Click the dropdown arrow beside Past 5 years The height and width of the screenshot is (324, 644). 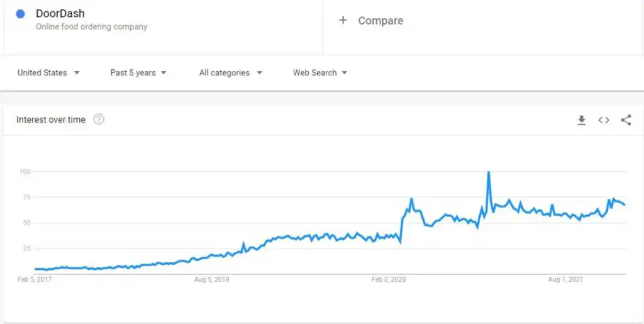[164, 73]
